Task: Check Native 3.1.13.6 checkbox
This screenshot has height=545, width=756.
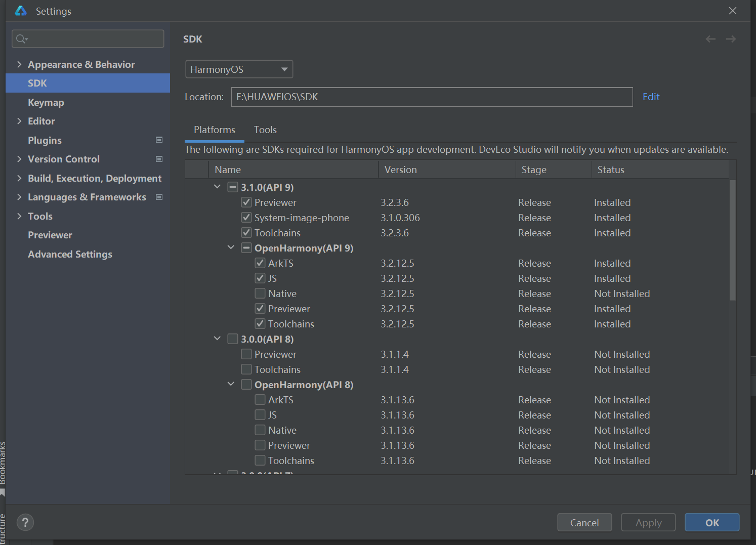Action: [260, 430]
